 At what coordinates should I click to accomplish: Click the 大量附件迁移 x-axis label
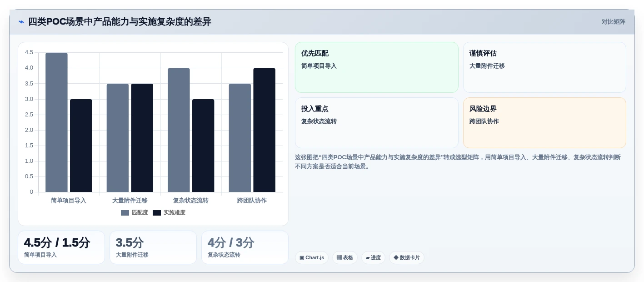coord(130,201)
